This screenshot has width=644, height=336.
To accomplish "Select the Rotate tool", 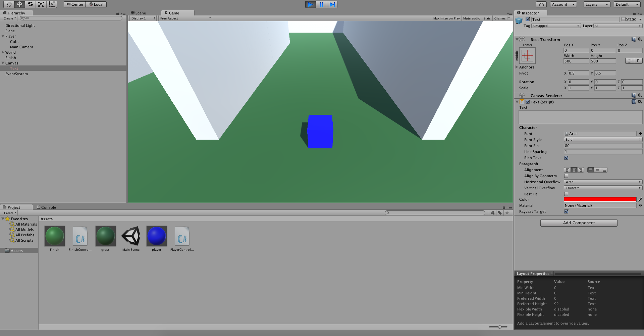I will pos(30,4).
